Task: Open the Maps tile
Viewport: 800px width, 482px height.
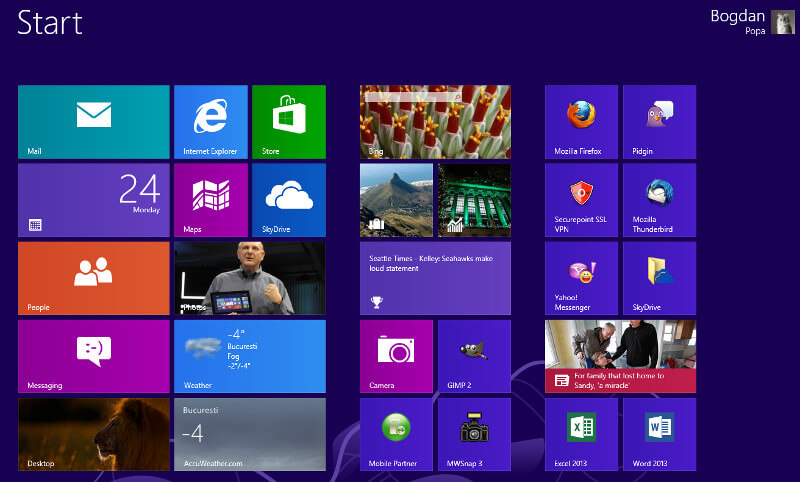Action: click(x=211, y=200)
